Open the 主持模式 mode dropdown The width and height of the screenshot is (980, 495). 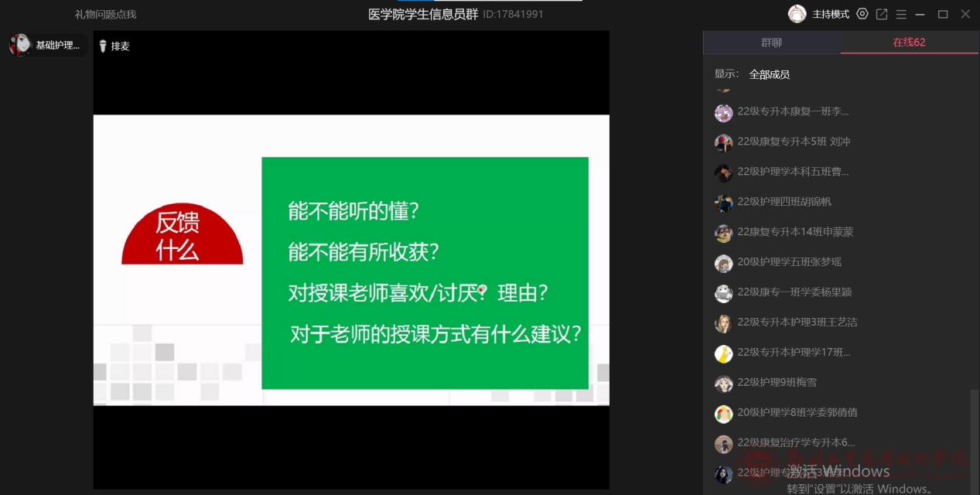tap(831, 14)
